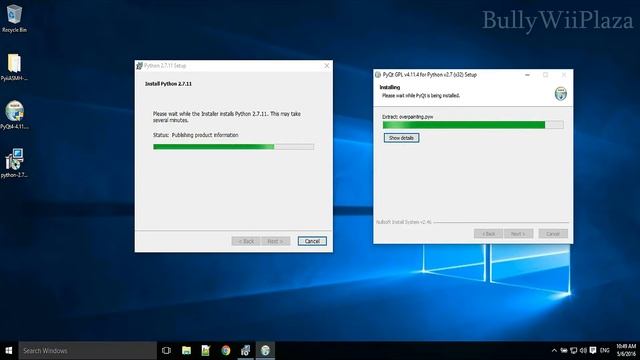Click 'Please wait while PyQt is being installed' text
Viewport: 640px width, 360px height.
421,96
